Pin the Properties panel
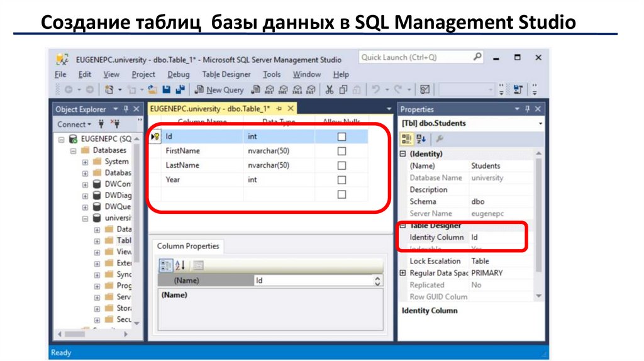The width and height of the screenshot is (644, 361). tap(528, 109)
